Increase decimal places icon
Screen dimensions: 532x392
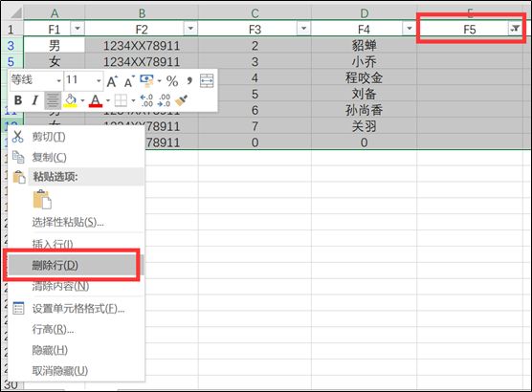(146, 100)
